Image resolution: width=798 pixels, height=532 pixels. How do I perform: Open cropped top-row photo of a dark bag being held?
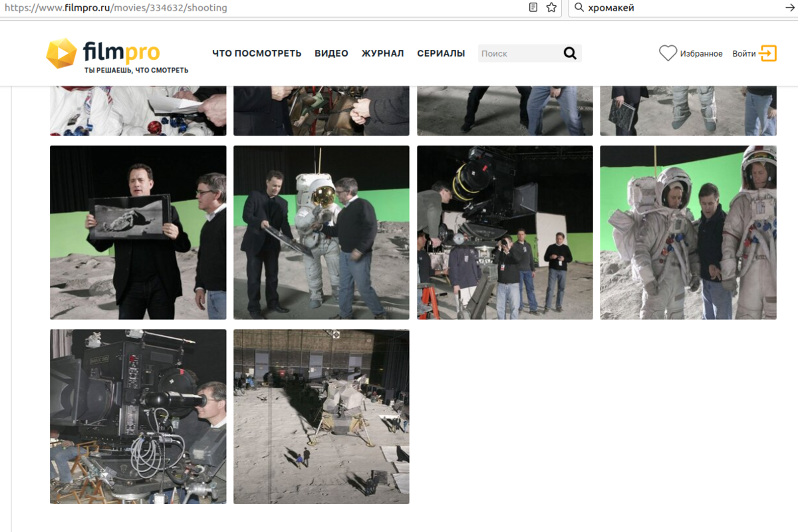pos(321,110)
